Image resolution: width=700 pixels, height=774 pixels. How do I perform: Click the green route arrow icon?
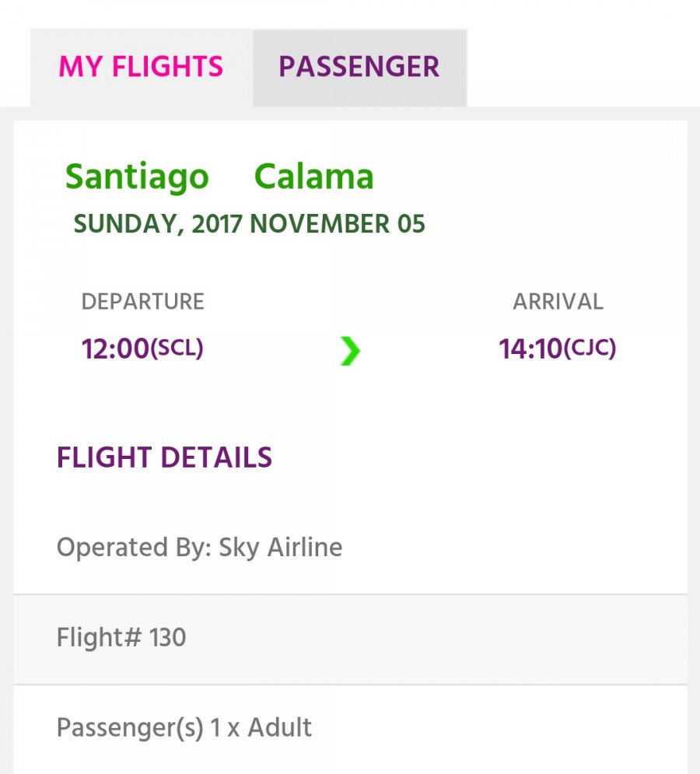click(x=351, y=351)
